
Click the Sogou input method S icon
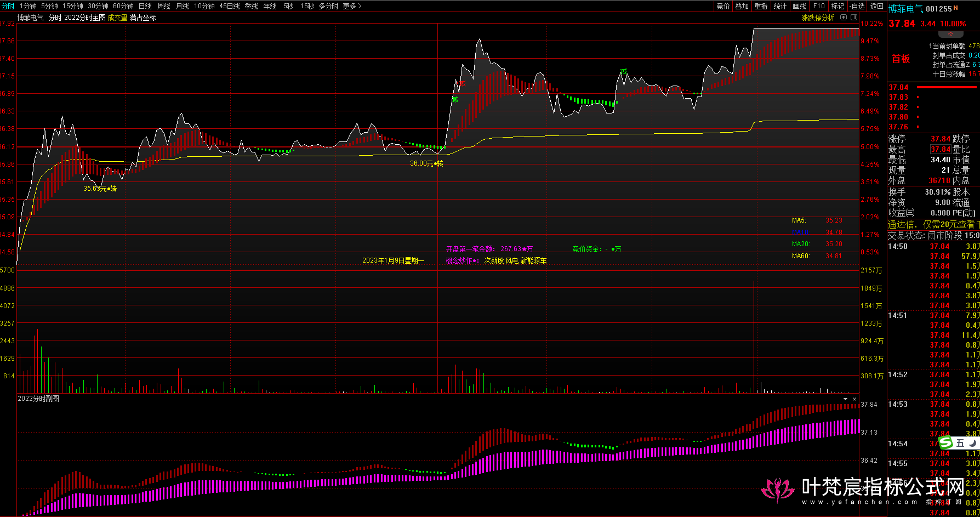946,442
